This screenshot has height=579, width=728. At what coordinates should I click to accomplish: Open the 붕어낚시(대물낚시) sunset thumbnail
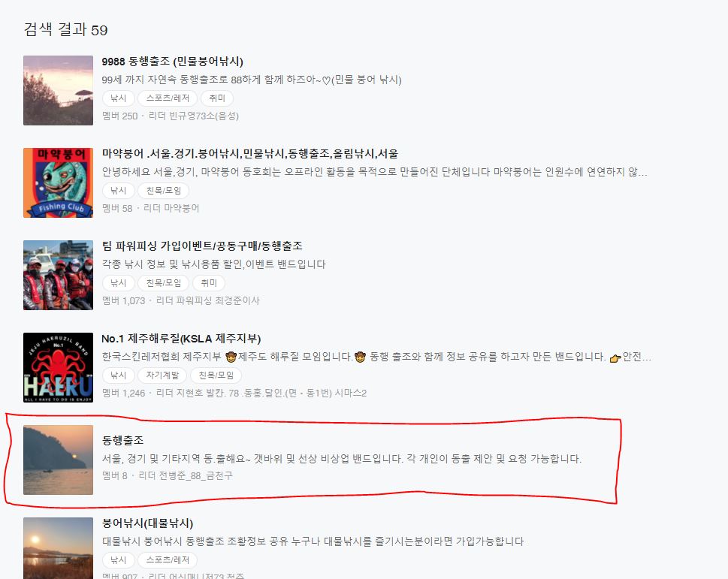click(x=58, y=548)
